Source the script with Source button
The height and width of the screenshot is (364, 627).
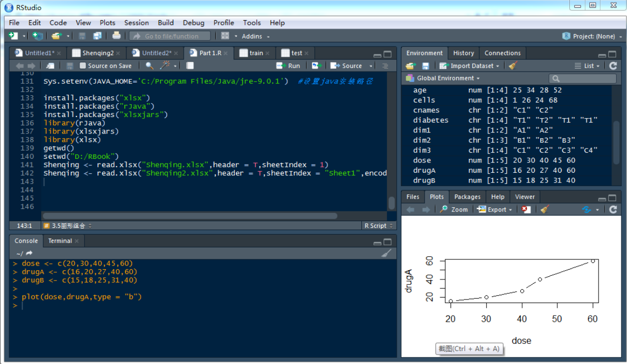(x=347, y=65)
